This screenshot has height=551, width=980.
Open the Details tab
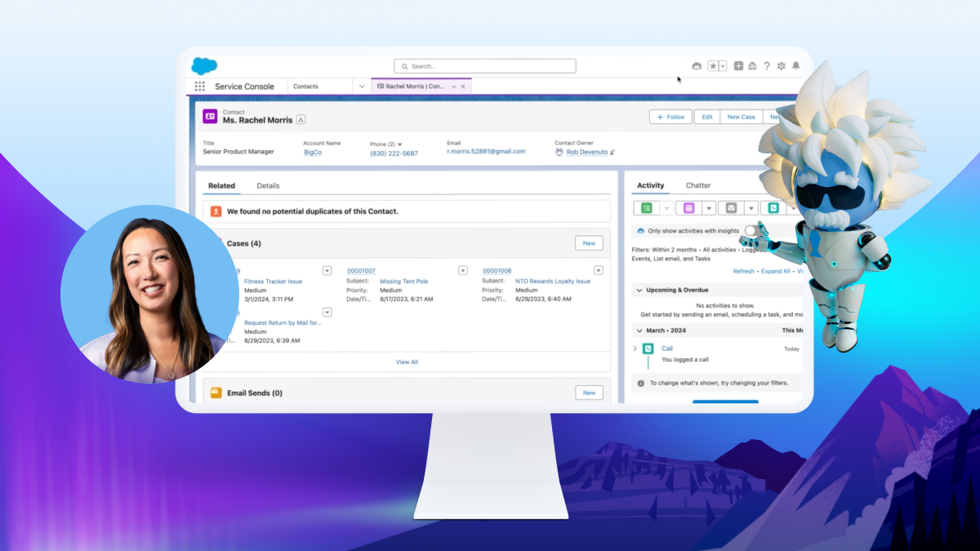coord(268,185)
